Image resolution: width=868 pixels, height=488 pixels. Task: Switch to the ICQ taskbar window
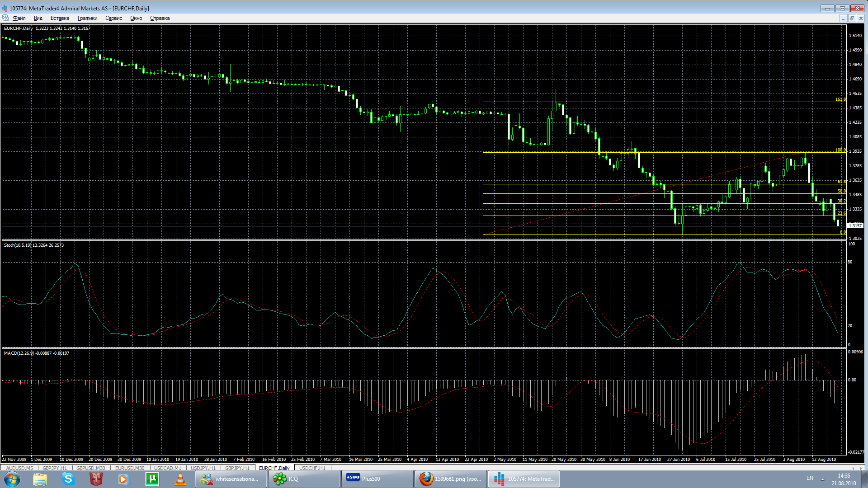(x=304, y=479)
